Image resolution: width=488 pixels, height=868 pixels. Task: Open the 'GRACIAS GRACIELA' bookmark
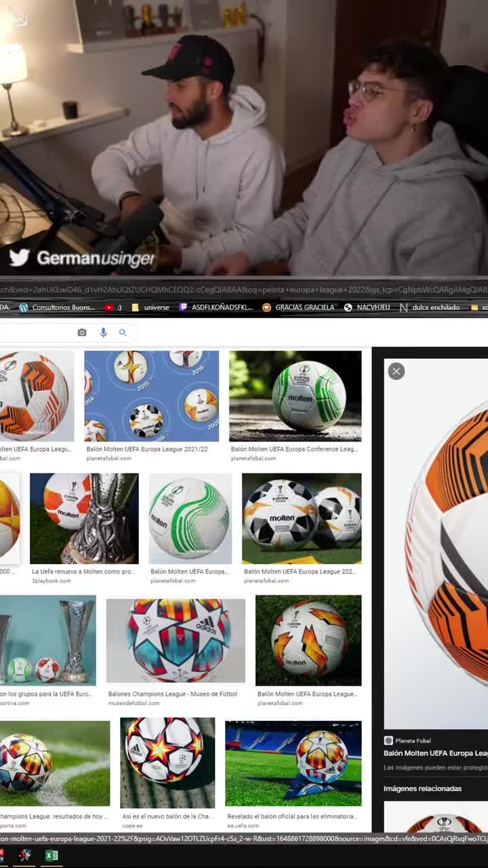pos(298,307)
